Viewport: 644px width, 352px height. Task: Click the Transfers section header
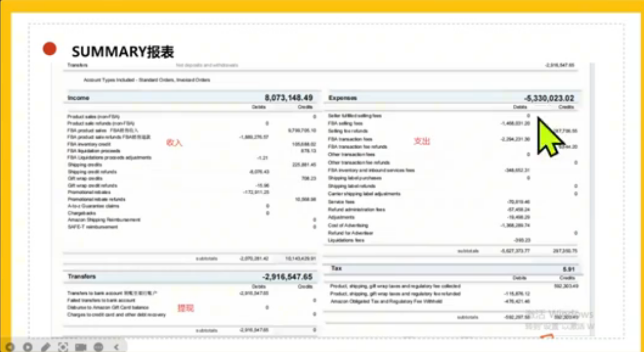(81, 276)
